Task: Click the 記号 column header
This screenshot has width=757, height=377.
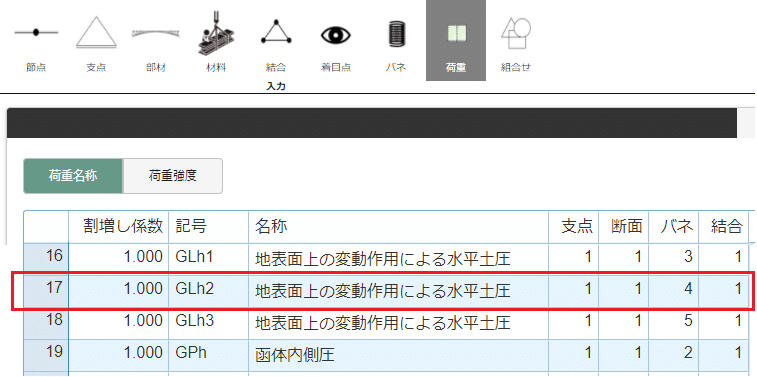Action: coord(209,226)
